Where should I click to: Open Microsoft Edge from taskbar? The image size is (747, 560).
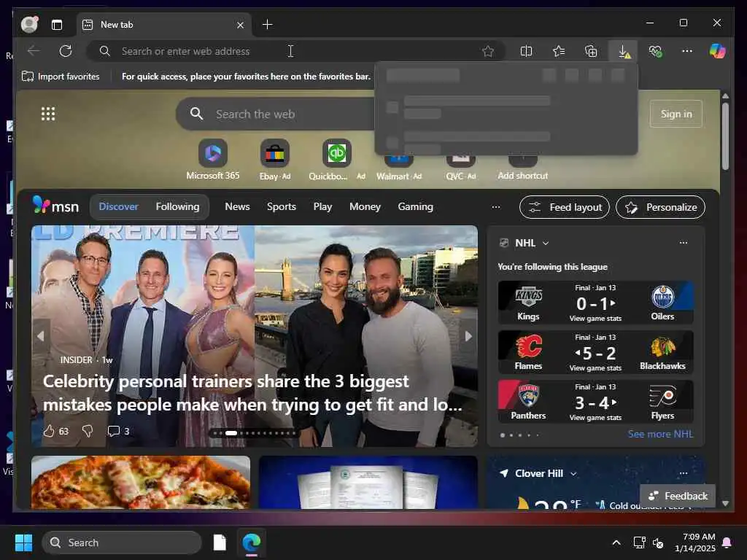[251, 542]
